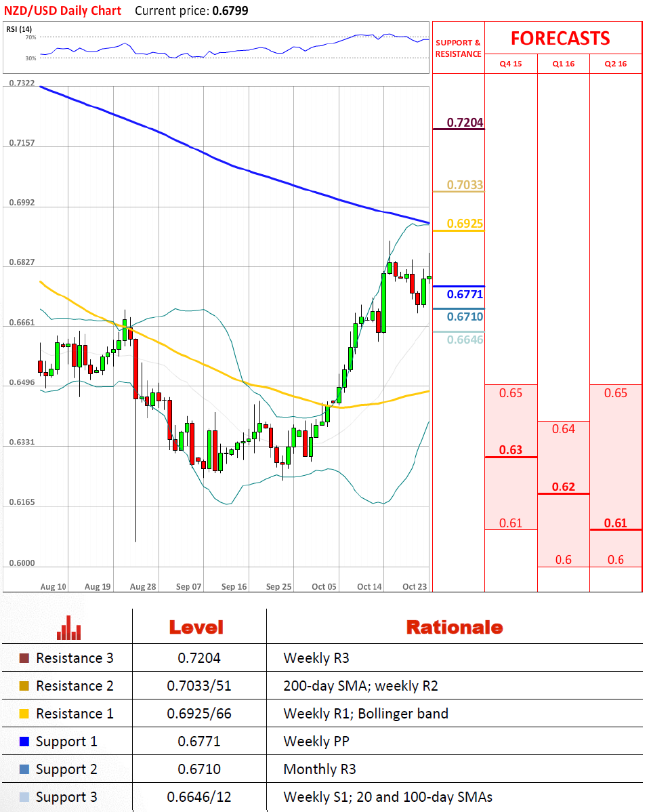The width and height of the screenshot is (651, 812).
Task: Click the Weekly R3 rationale cell
Action: click(x=316, y=658)
